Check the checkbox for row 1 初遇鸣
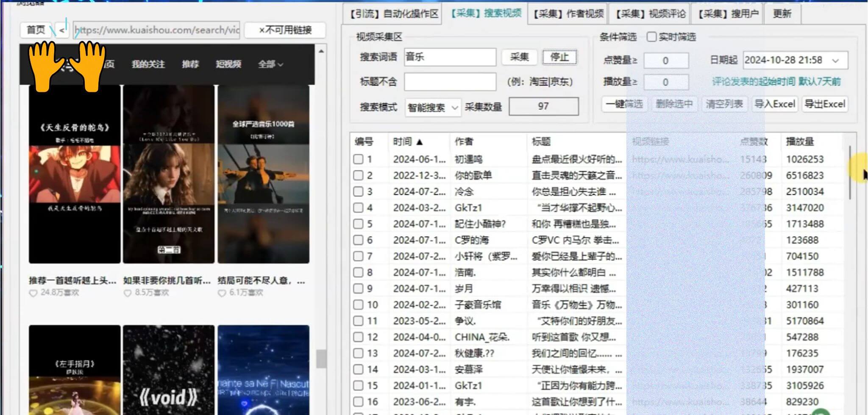Image resolution: width=868 pixels, height=415 pixels. tap(358, 159)
